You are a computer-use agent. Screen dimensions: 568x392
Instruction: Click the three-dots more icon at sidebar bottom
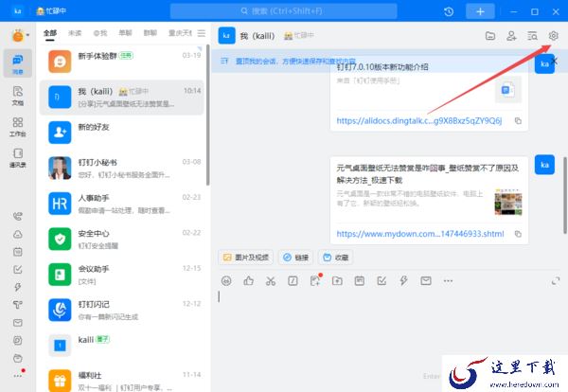click(17, 376)
